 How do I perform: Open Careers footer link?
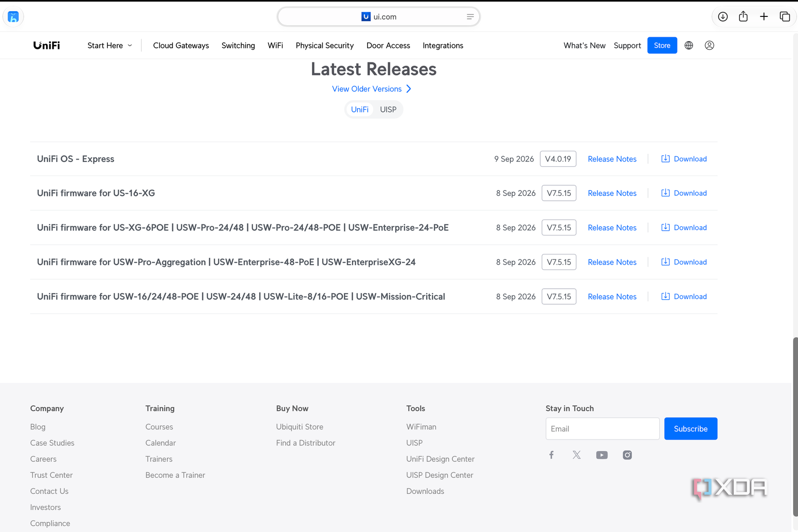pyautogui.click(x=44, y=459)
